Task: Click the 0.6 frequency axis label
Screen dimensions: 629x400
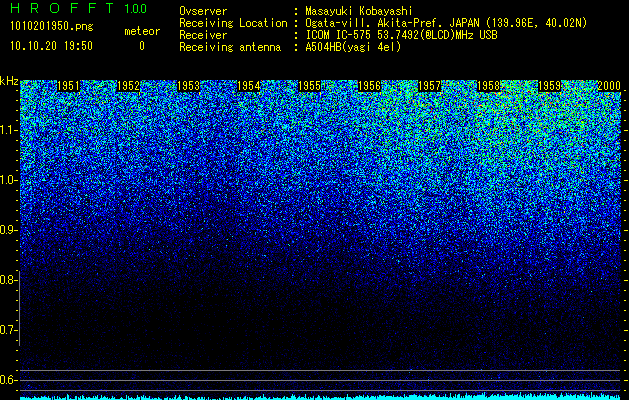Action: (8, 380)
